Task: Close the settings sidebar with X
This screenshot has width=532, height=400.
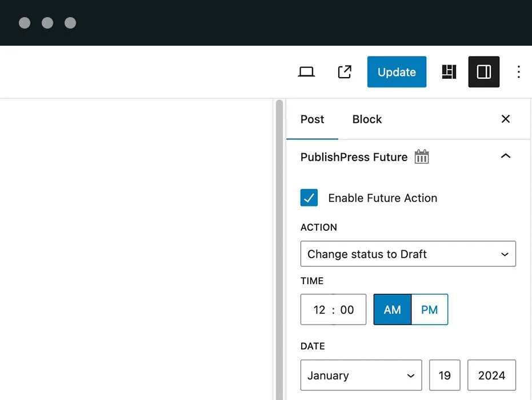Action: point(506,119)
